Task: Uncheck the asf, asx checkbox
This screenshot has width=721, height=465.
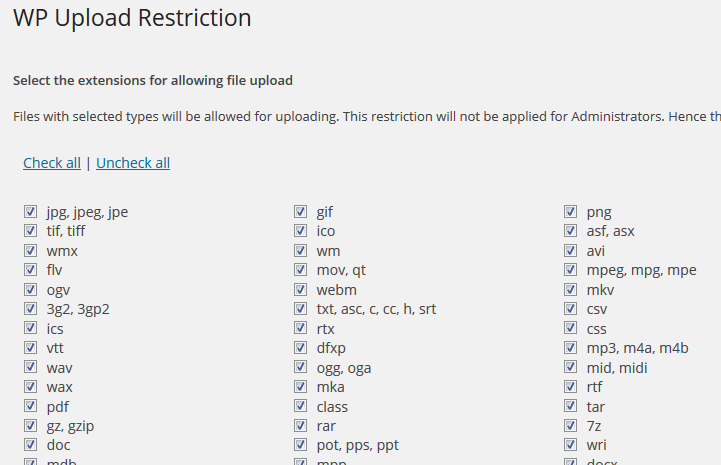Action: (570, 231)
